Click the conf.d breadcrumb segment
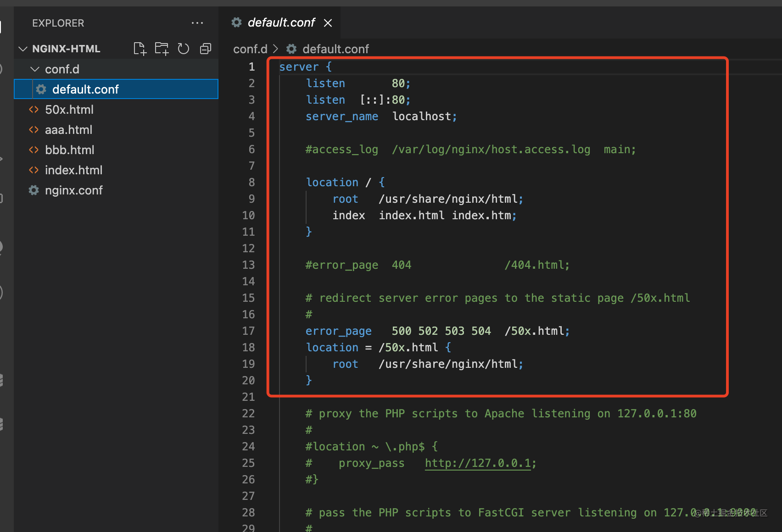 pyautogui.click(x=250, y=49)
